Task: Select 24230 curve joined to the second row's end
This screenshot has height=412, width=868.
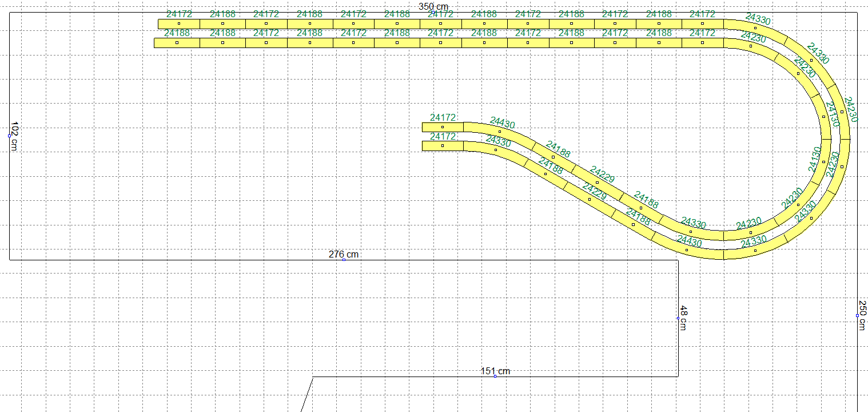Action: tap(751, 46)
